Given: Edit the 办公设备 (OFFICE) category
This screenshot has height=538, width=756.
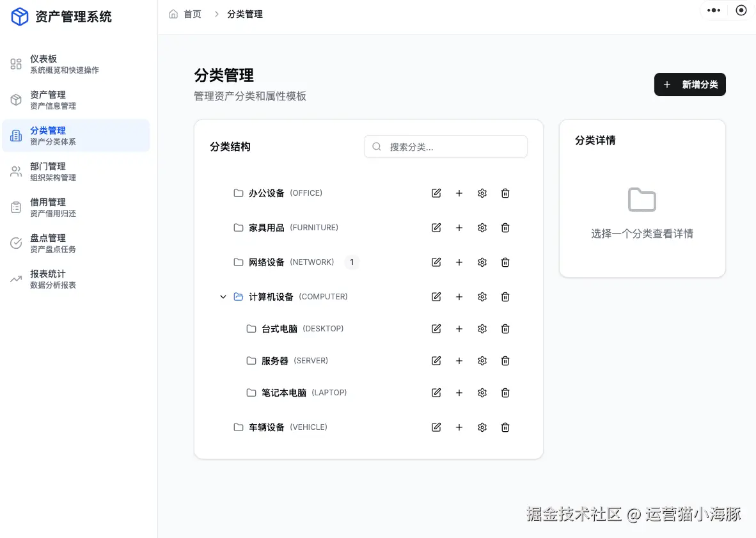Looking at the screenshot, I should pyautogui.click(x=436, y=193).
